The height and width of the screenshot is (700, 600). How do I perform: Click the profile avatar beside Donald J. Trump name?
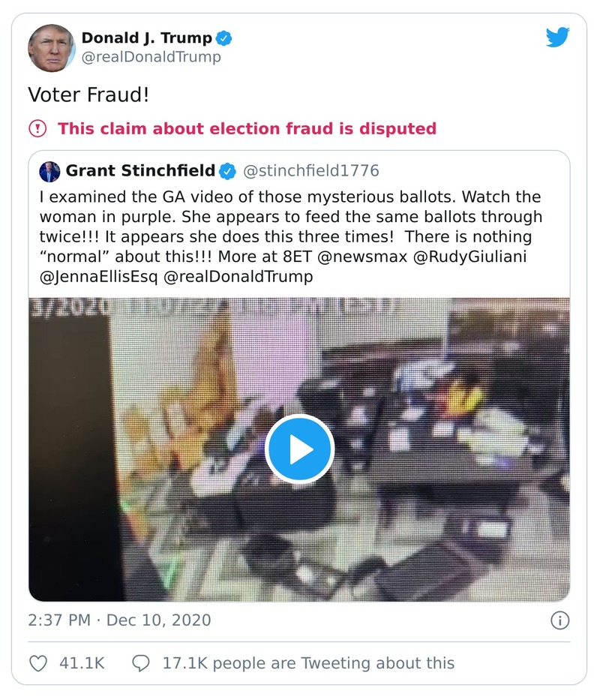tap(52, 47)
